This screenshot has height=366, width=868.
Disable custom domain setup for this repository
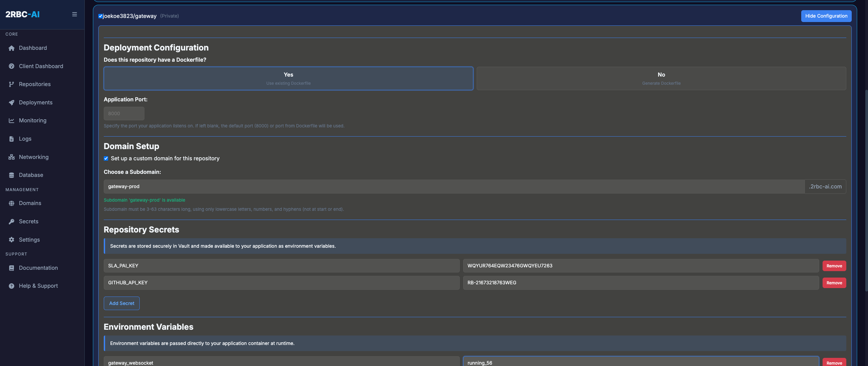point(106,158)
